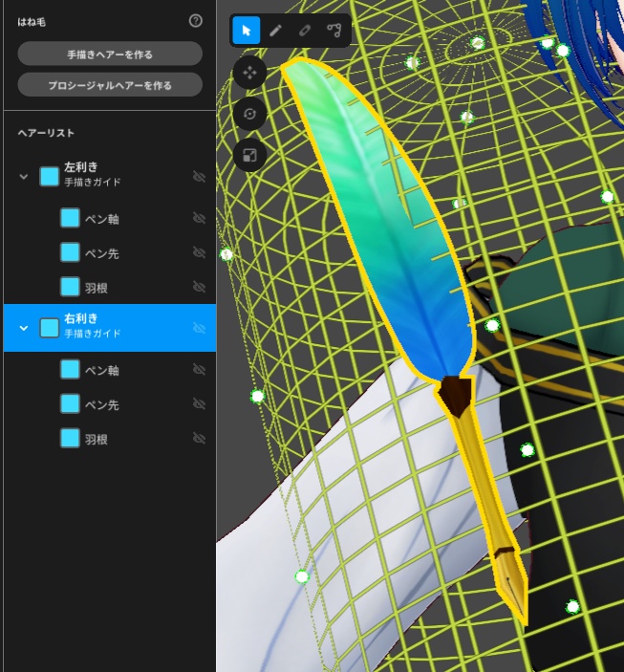The height and width of the screenshot is (672, 624).
Task: Toggle visibility of 左利き group
Action: tap(199, 177)
